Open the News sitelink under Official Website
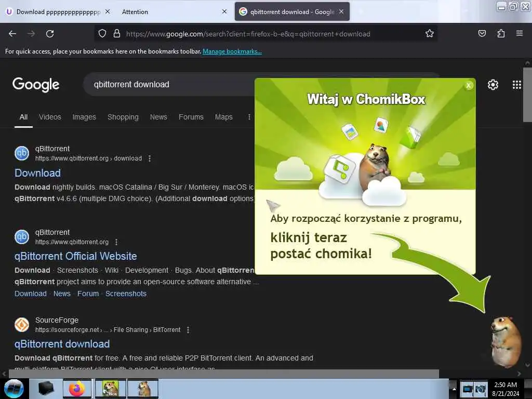532x399 pixels. 62,294
